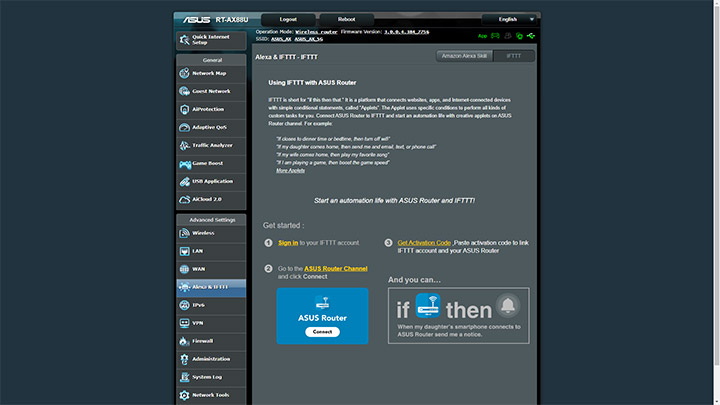
Task: Click the 'Get started :' text
Action: tap(283, 225)
